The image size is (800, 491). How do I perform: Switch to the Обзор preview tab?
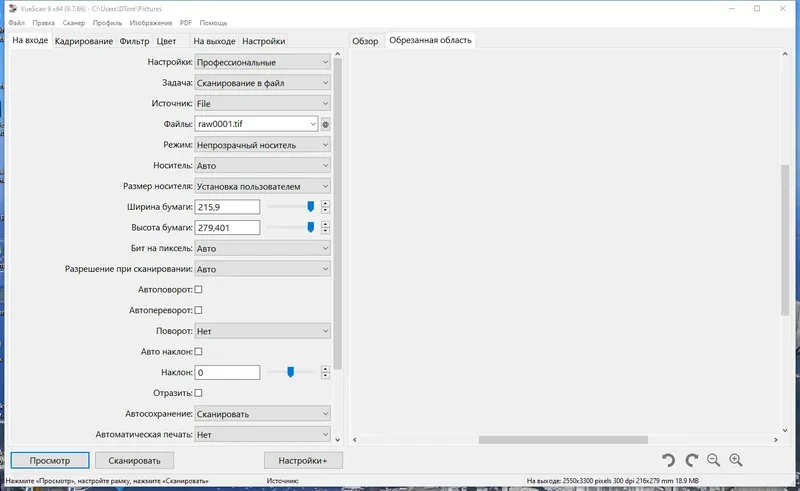[365, 41]
